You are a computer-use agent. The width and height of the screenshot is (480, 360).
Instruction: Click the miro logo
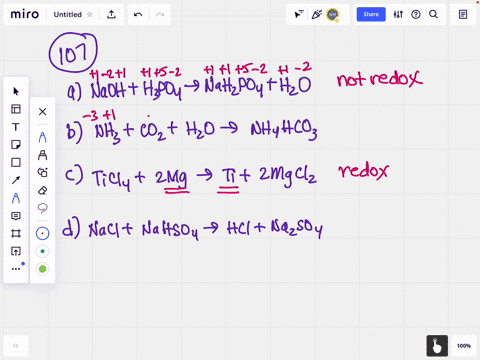[x=25, y=14]
